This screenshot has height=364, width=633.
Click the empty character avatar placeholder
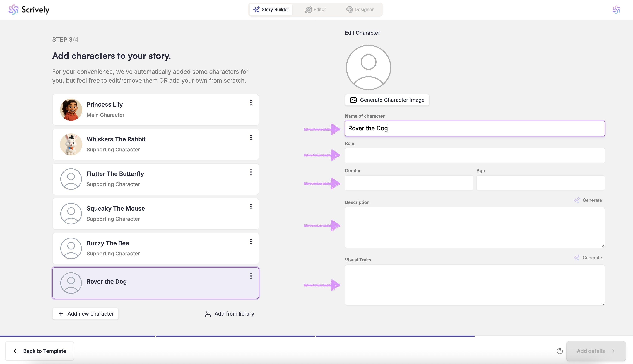tap(368, 67)
